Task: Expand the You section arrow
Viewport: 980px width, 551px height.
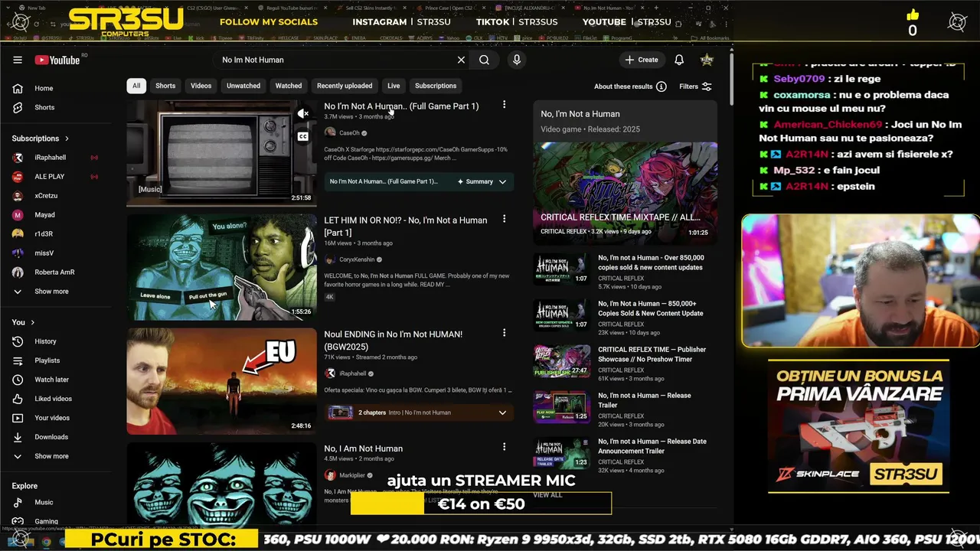Action: pyautogui.click(x=32, y=322)
